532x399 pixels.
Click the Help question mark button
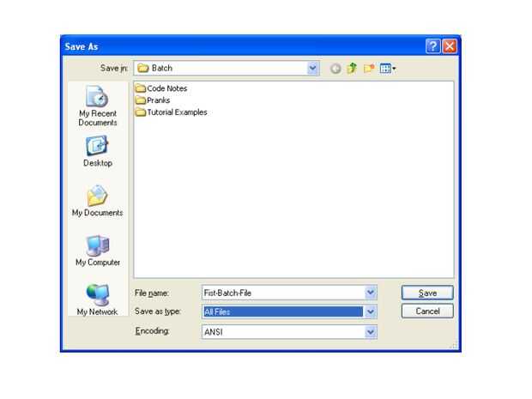[433, 46]
